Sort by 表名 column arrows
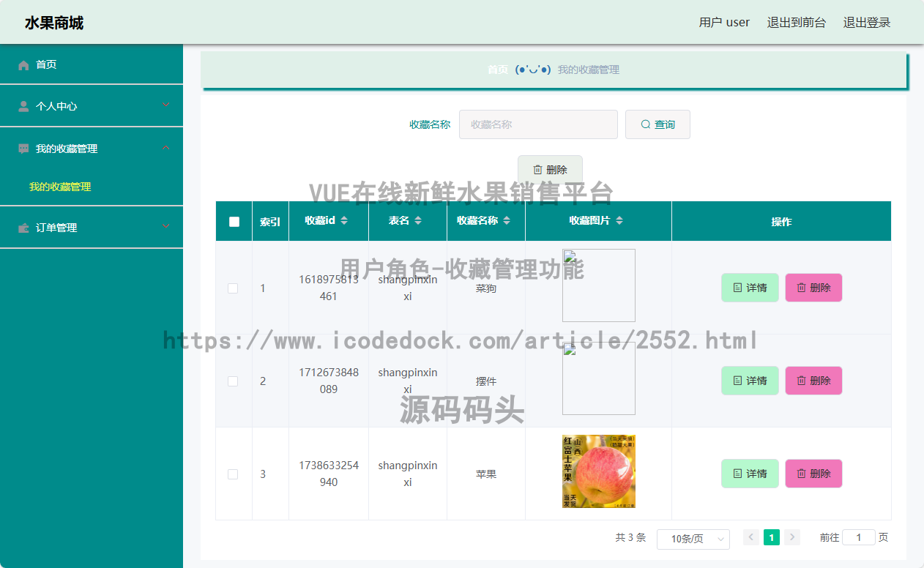 [418, 220]
